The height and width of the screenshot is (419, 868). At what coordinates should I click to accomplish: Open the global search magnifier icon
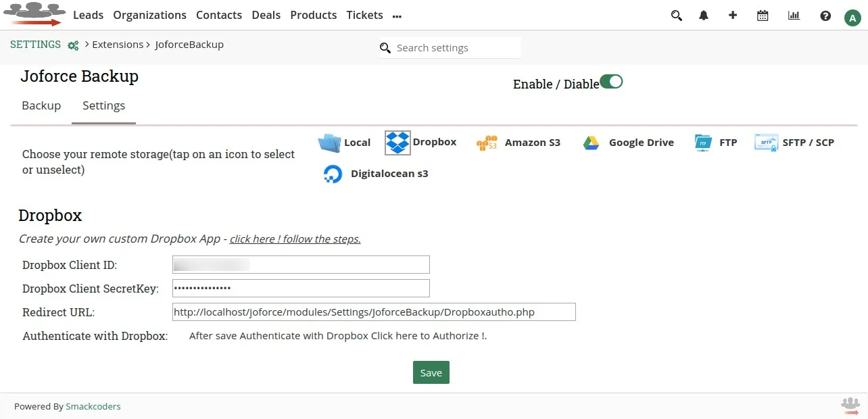pos(677,15)
